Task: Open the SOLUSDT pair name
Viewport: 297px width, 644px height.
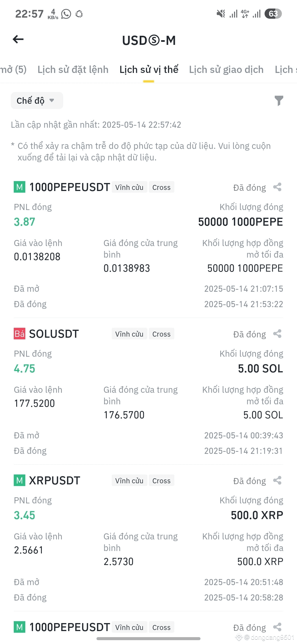Action: coord(54,334)
